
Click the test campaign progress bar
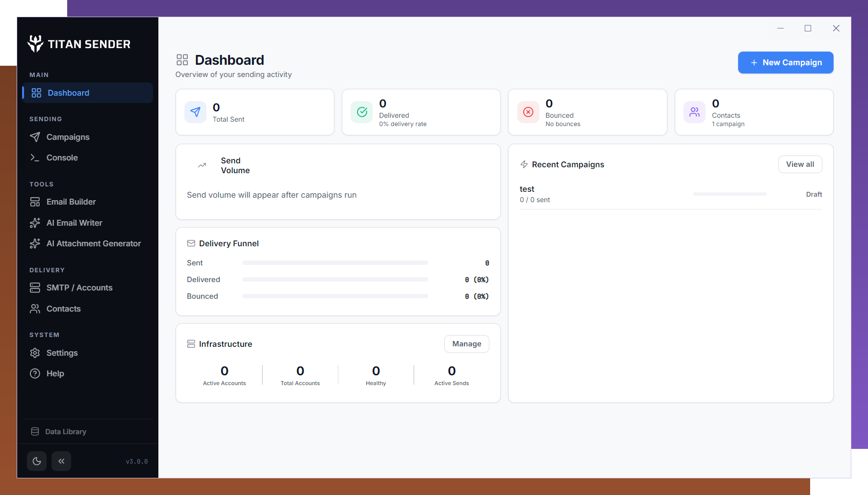[730, 194]
